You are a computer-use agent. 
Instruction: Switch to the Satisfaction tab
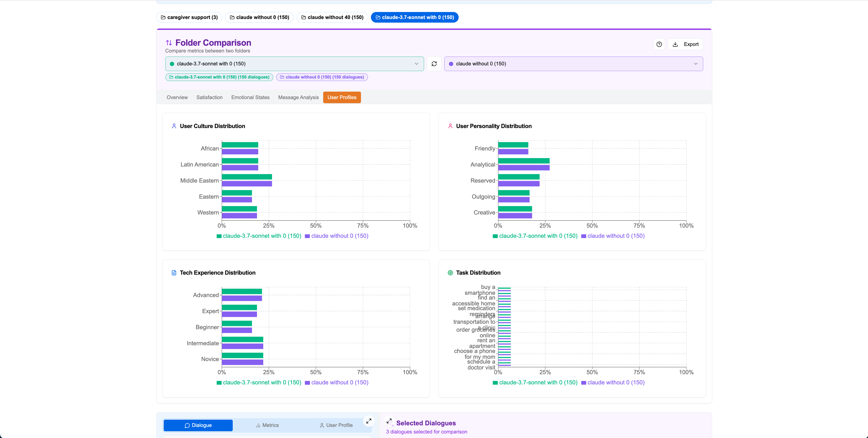coord(209,98)
